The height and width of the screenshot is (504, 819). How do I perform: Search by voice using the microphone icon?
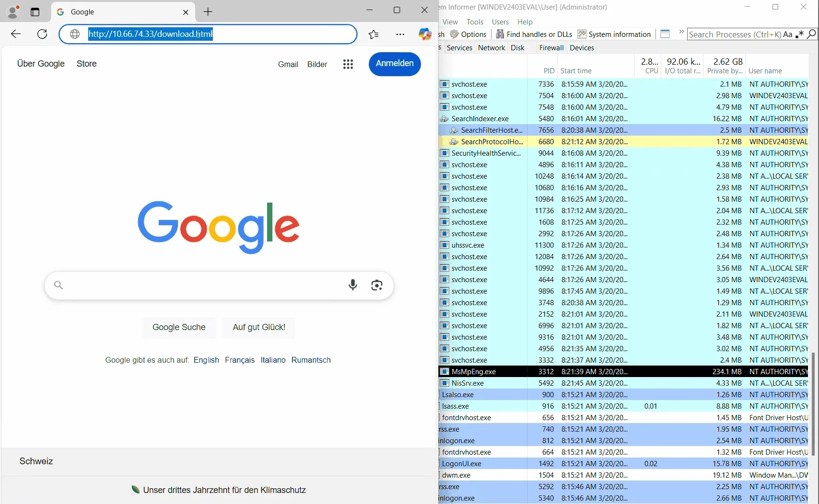click(x=353, y=285)
